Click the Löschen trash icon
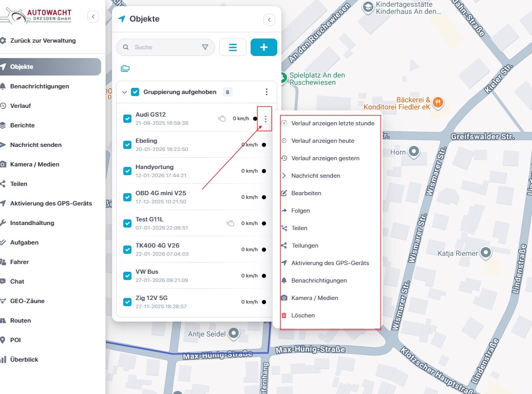 [x=284, y=315]
